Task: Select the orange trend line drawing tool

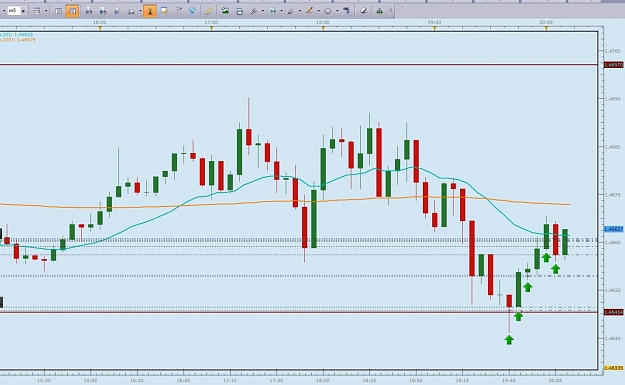Action: tap(309, 11)
